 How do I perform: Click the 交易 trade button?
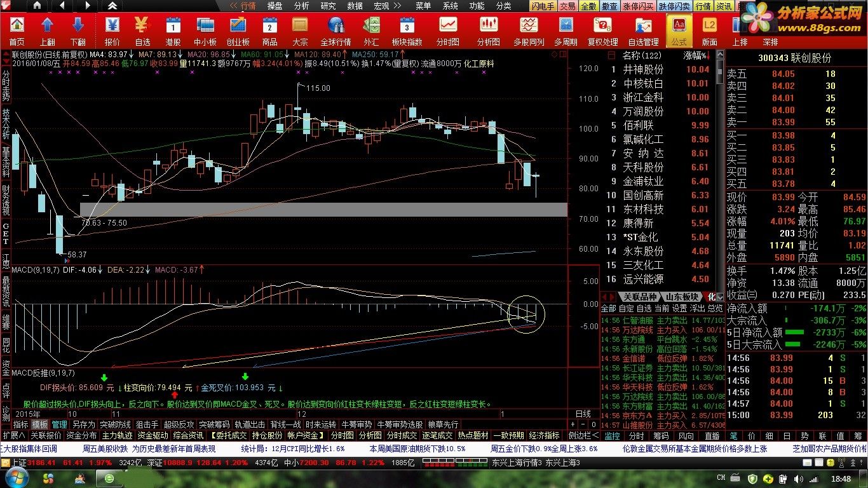coord(568,6)
